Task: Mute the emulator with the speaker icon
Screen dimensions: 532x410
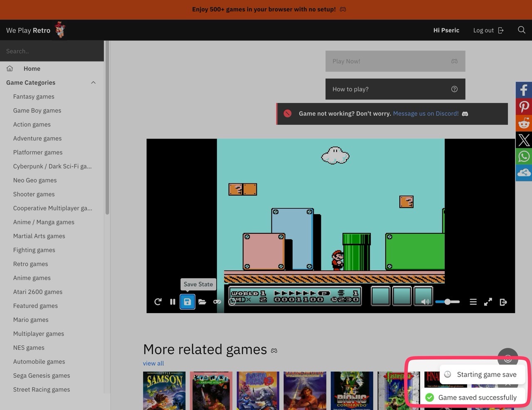Action: pyautogui.click(x=425, y=302)
